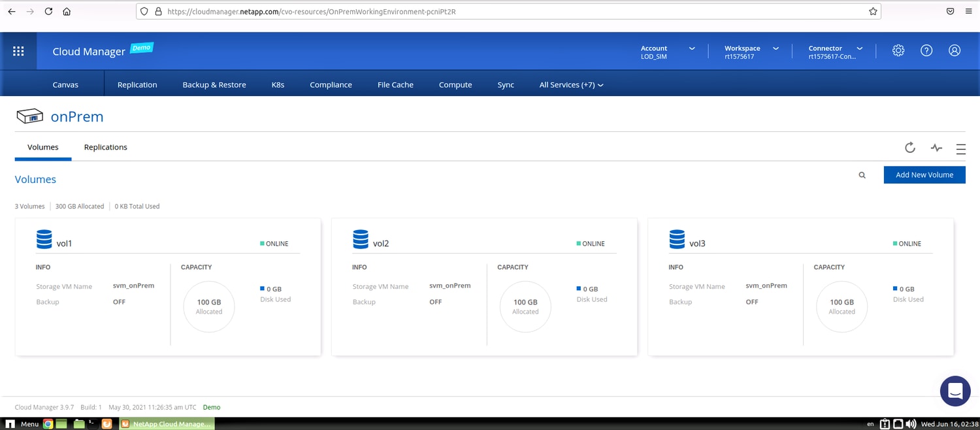Go to the Compliance service tab
This screenshot has height=430, width=980.
[x=331, y=85]
